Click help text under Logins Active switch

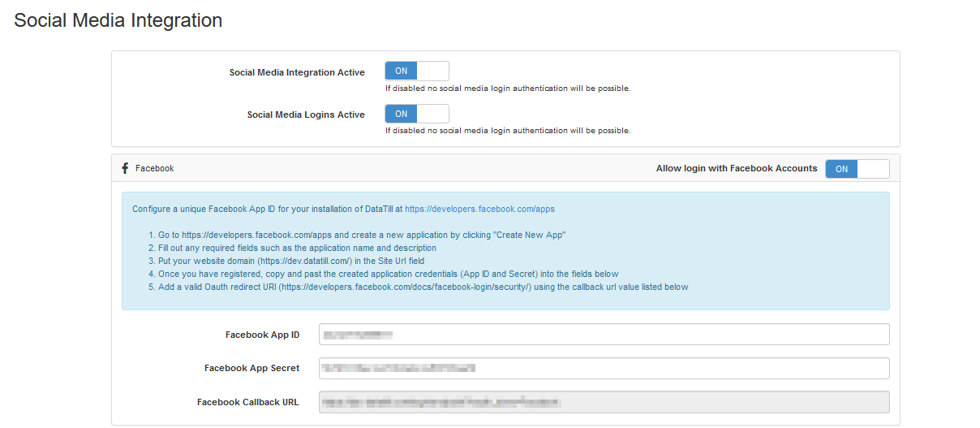coord(508,131)
